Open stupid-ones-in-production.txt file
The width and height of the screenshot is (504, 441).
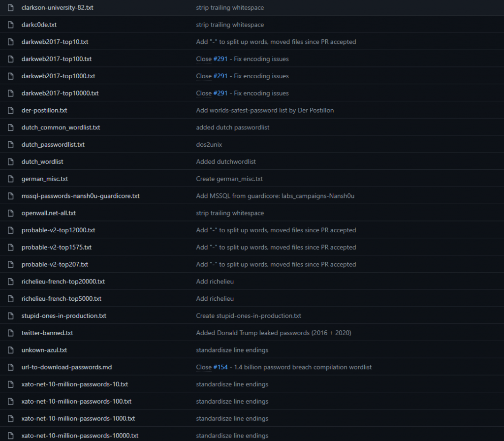[x=64, y=315]
